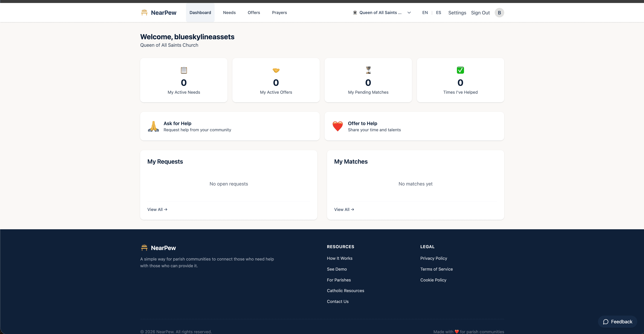Screen dimensions: 644x334
Task: Open the Terms of Service page
Action: pos(436,269)
